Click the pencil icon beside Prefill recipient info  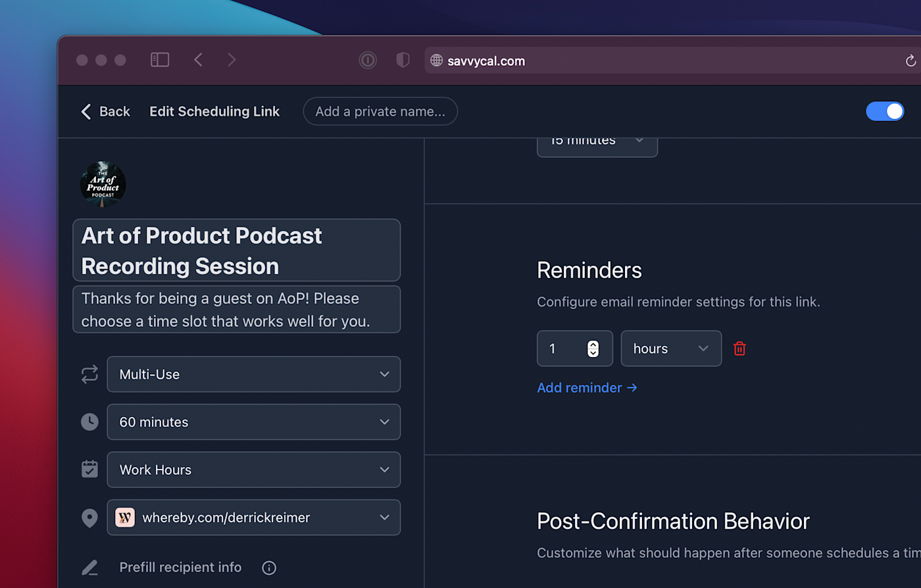[x=89, y=568]
